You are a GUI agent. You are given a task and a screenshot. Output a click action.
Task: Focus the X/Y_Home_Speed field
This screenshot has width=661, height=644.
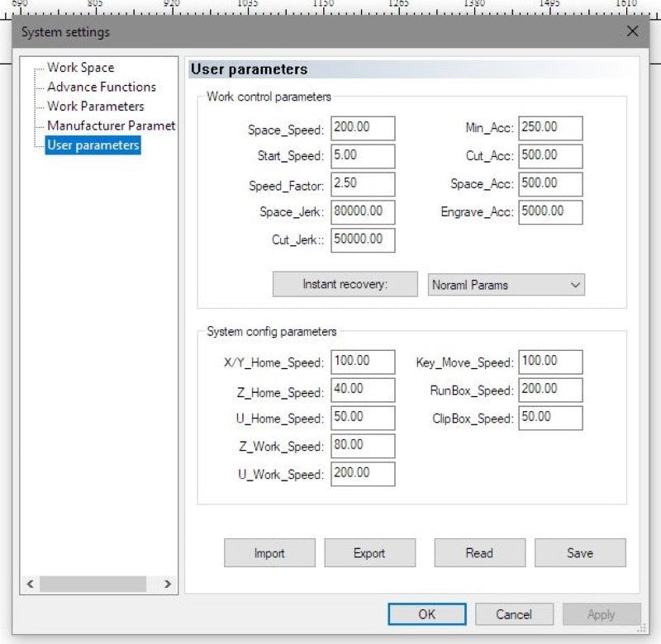tap(363, 362)
